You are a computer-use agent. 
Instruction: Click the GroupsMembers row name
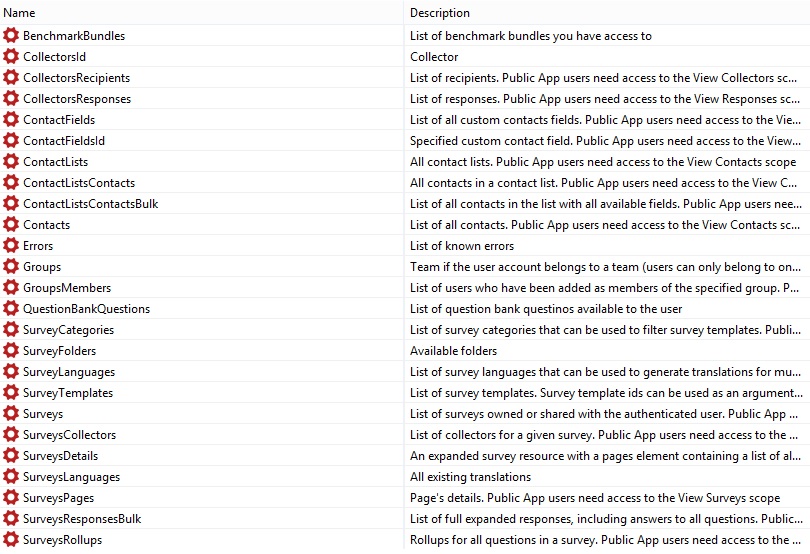tap(67, 288)
